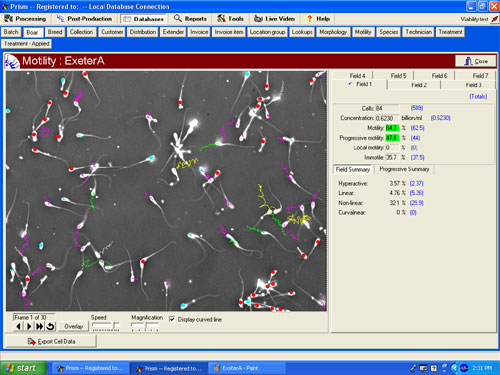The height and width of the screenshot is (375, 500).
Task: Toggle Display curved line checkbox
Action: 172,319
